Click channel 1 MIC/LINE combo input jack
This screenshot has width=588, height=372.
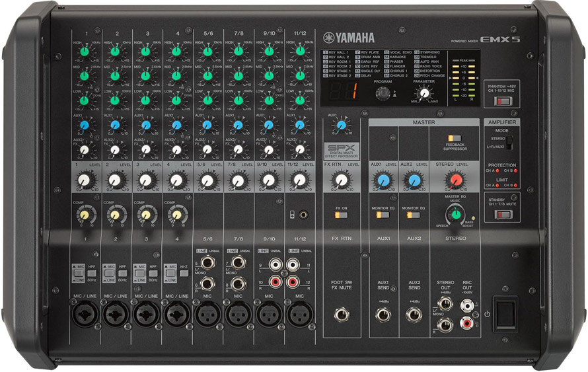click(85, 314)
